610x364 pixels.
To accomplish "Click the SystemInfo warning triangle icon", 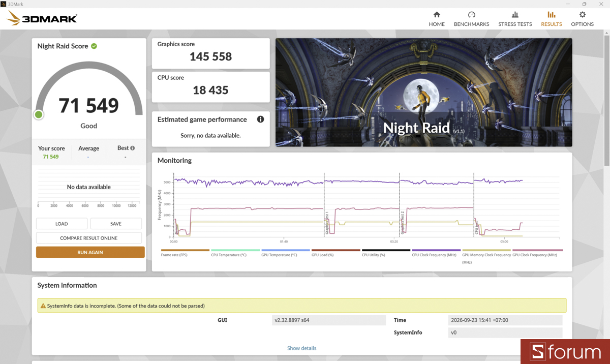I will point(43,306).
